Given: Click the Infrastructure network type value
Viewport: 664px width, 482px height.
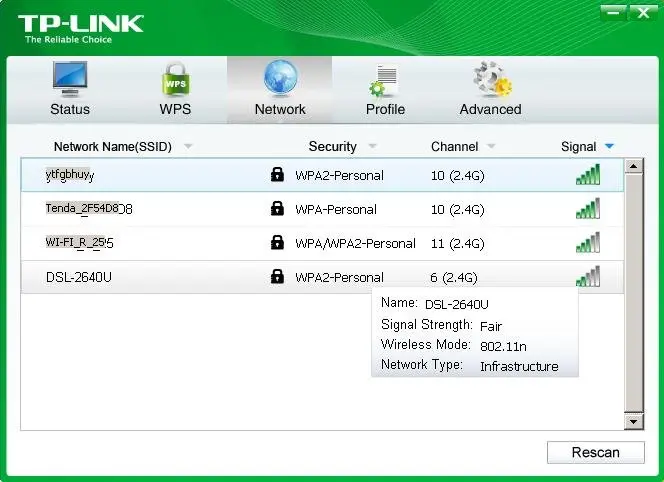Looking at the screenshot, I should (x=519, y=366).
